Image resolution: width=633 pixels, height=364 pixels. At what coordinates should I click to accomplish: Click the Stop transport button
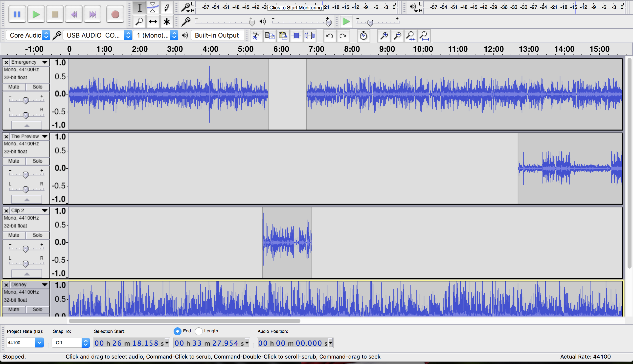[x=55, y=15]
